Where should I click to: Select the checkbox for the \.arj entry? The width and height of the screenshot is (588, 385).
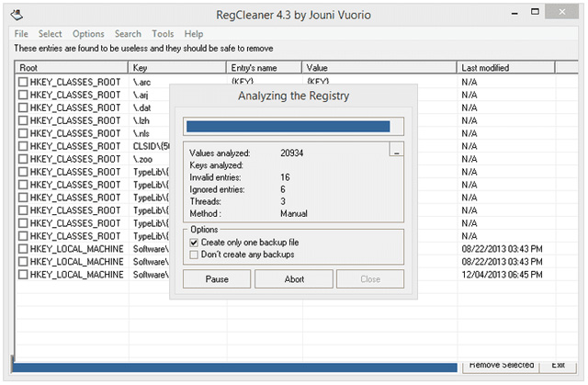coord(24,95)
